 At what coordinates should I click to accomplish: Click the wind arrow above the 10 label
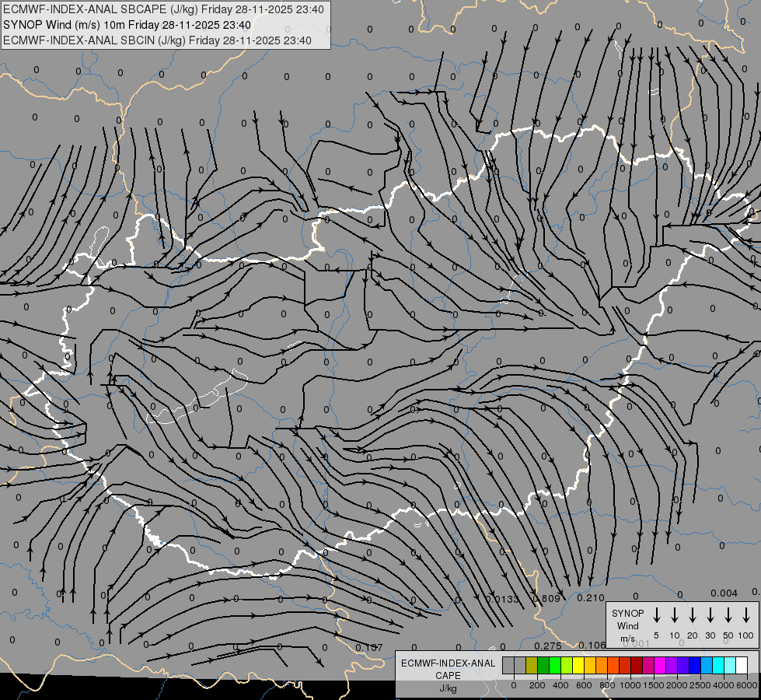pyautogui.click(x=675, y=615)
